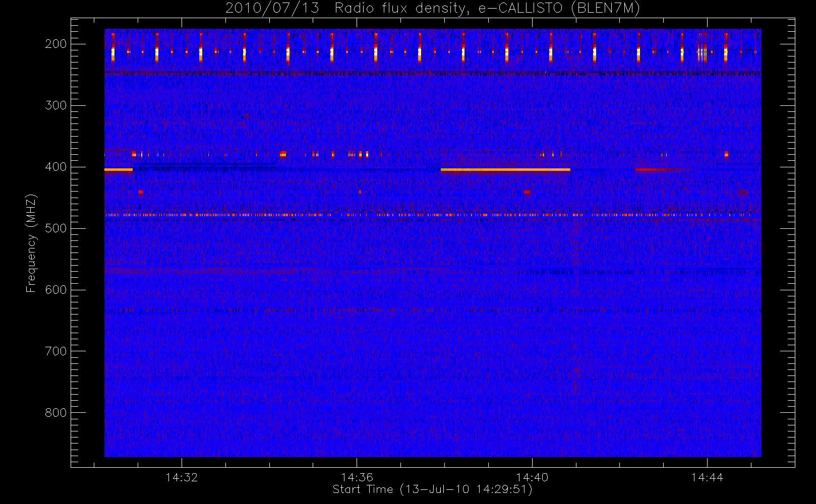Click the 700 frequency tick label
Viewport: 816px width, 504px height.
[55, 351]
